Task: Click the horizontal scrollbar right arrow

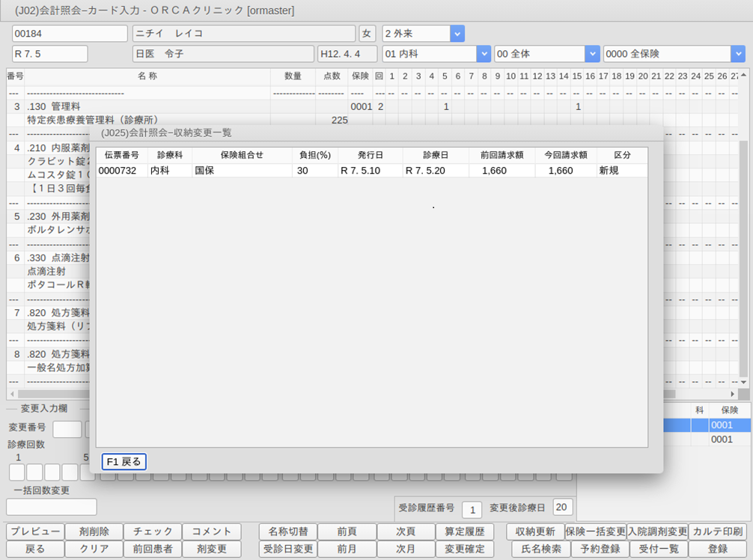Action: [732, 393]
